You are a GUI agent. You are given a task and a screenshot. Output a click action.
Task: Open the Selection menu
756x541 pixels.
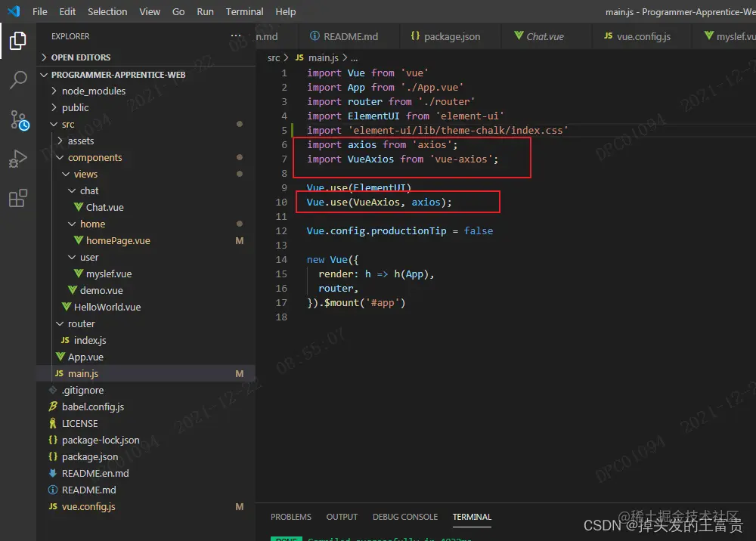pyautogui.click(x=107, y=11)
